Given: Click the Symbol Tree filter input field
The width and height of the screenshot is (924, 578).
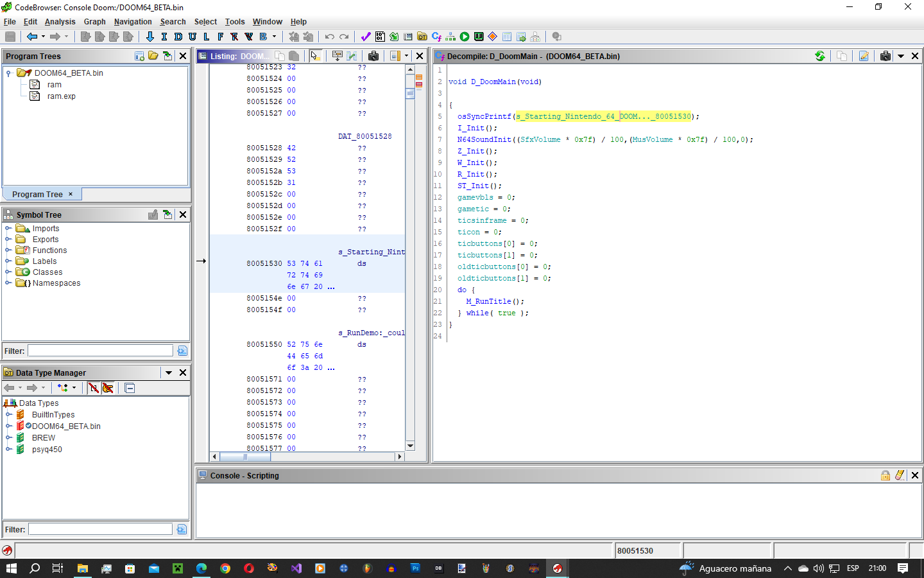Looking at the screenshot, I should click(100, 351).
